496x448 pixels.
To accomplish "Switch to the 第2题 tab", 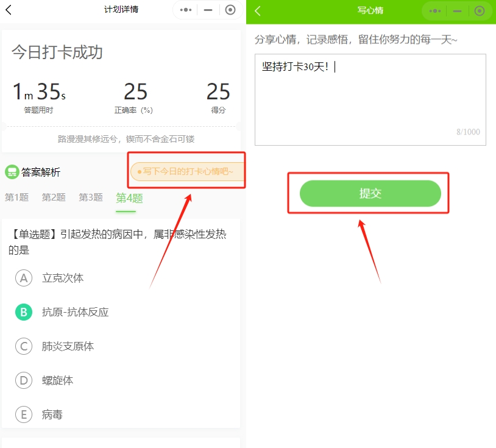I will pyautogui.click(x=54, y=197).
